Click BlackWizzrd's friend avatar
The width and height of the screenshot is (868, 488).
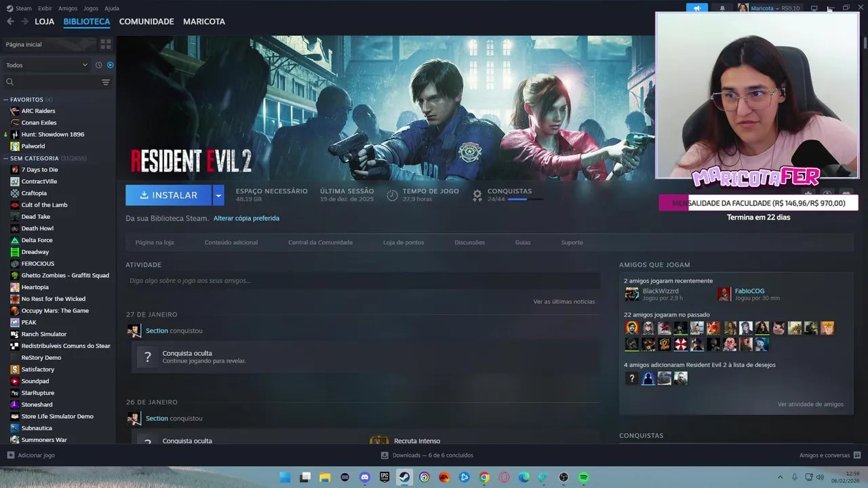(x=631, y=294)
